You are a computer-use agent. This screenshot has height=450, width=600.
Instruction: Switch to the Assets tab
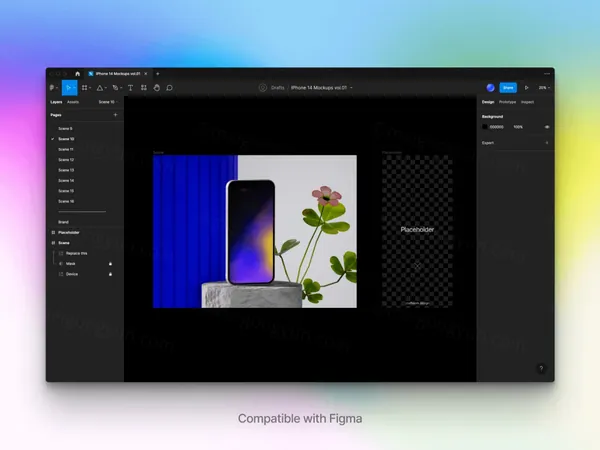pos(73,102)
